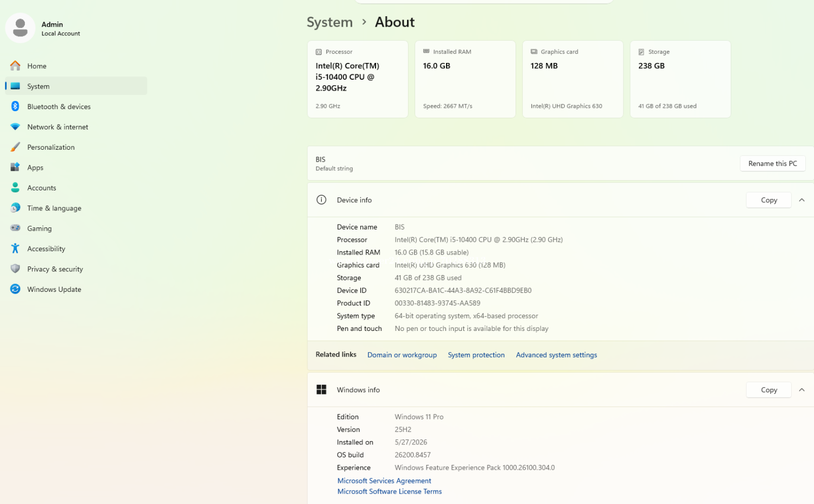Click the Processor chip icon in top card

[x=319, y=52]
